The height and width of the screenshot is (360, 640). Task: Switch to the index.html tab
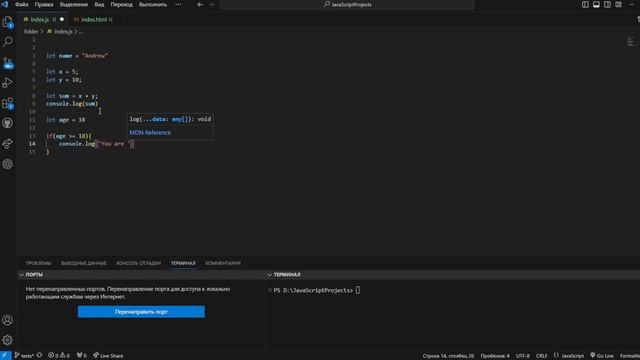tap(94, 19)
